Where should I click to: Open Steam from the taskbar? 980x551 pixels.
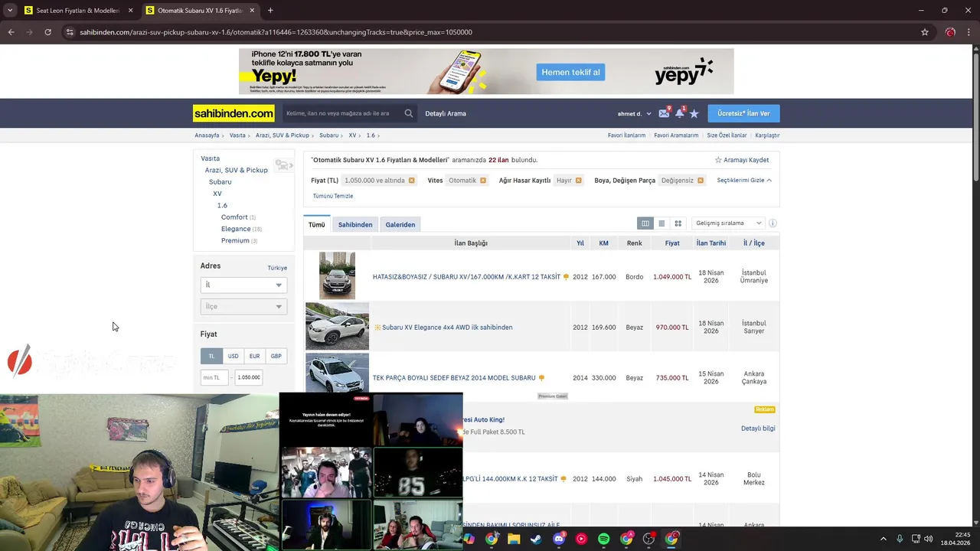(536, 539)
